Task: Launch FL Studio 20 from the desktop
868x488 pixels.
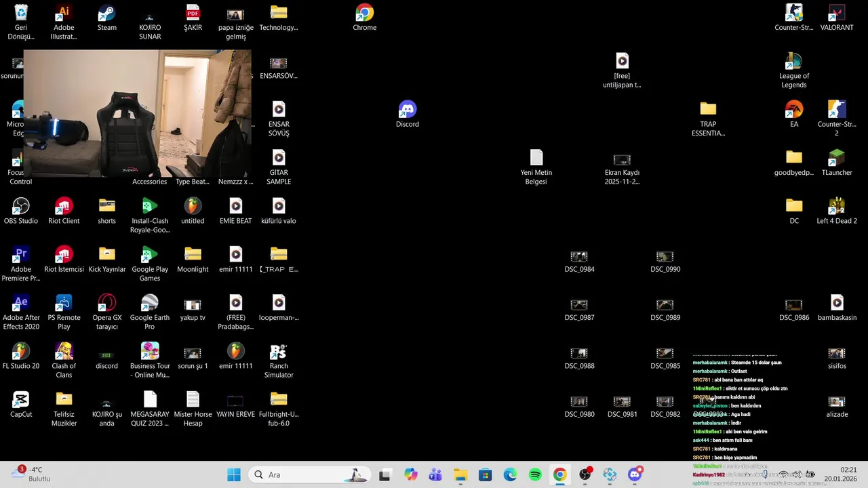Action: point(21,356)
